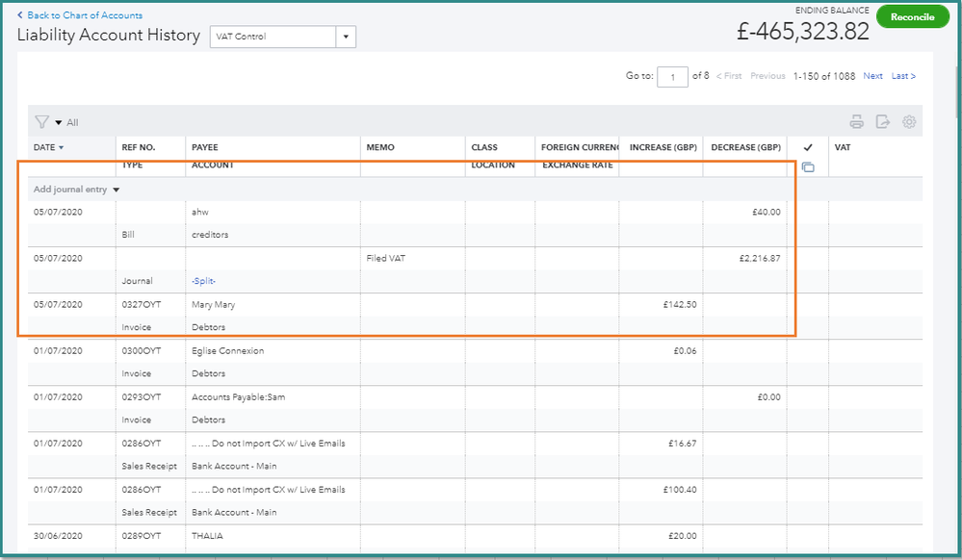Click the export to file icon
The image size is (962, 560).
[882, 122]
